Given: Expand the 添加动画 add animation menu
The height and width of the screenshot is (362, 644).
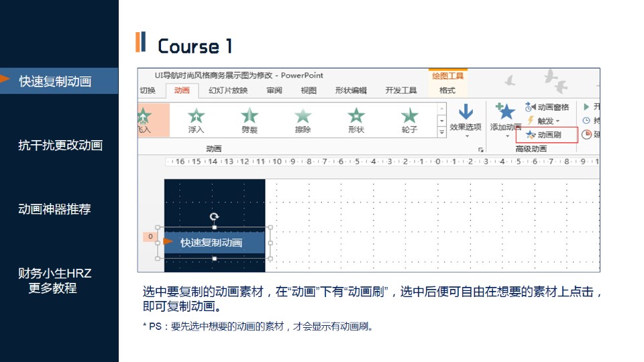Looking at the screenshot, I should 505,121.
